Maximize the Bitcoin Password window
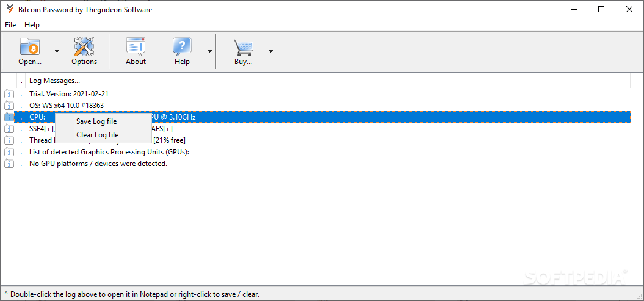This screenshot has width=644, height=301. tap(601, 9)
